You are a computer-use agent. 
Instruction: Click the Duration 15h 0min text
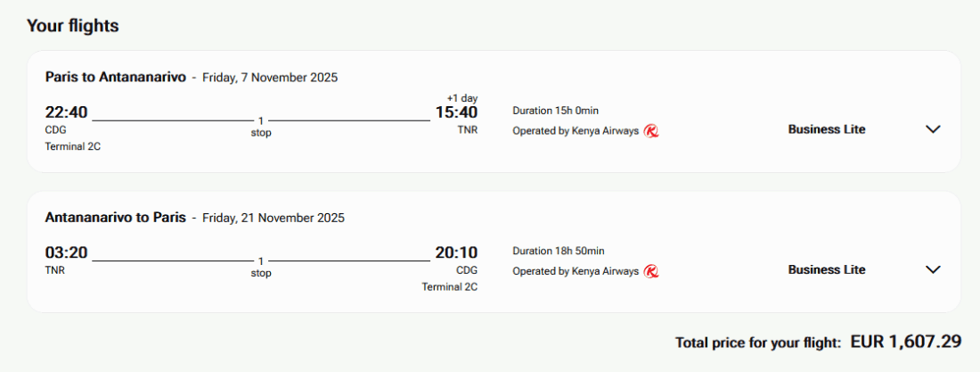555,111
